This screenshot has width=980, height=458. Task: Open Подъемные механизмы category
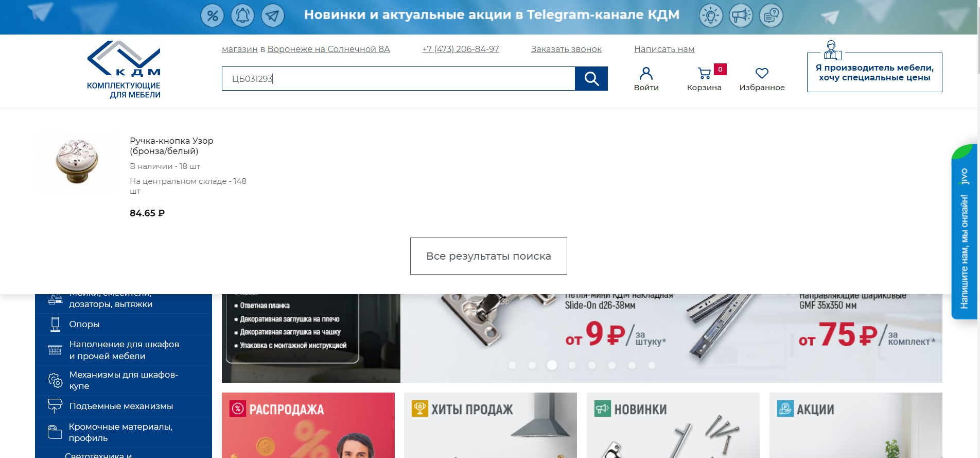[x=121, y=406]
